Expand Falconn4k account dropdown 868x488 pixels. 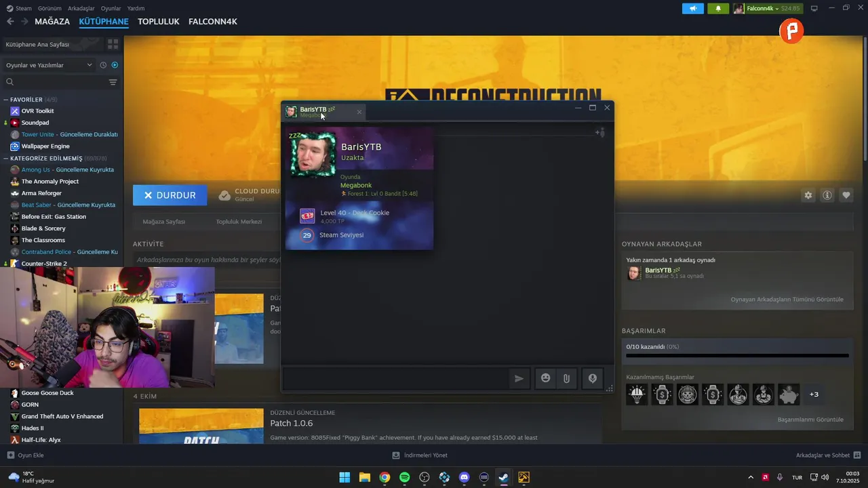(x=767, y=8)
